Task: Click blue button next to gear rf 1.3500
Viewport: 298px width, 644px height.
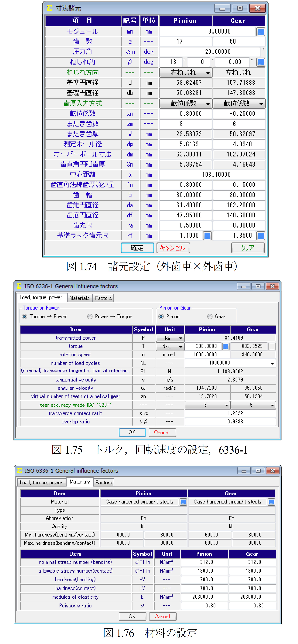Action: tap(260, 236)
